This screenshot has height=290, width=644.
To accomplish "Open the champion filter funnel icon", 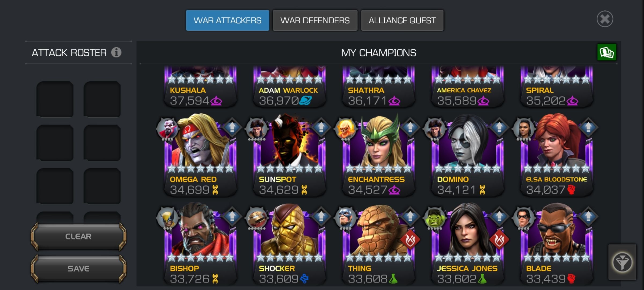I will (622, 262).
